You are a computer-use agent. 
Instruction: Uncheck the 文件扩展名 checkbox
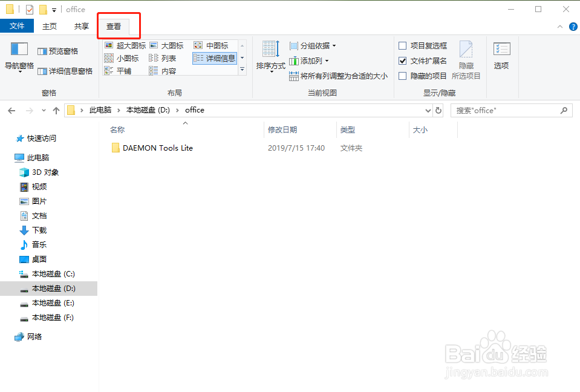pyautogui.click(x=402, y=60)
